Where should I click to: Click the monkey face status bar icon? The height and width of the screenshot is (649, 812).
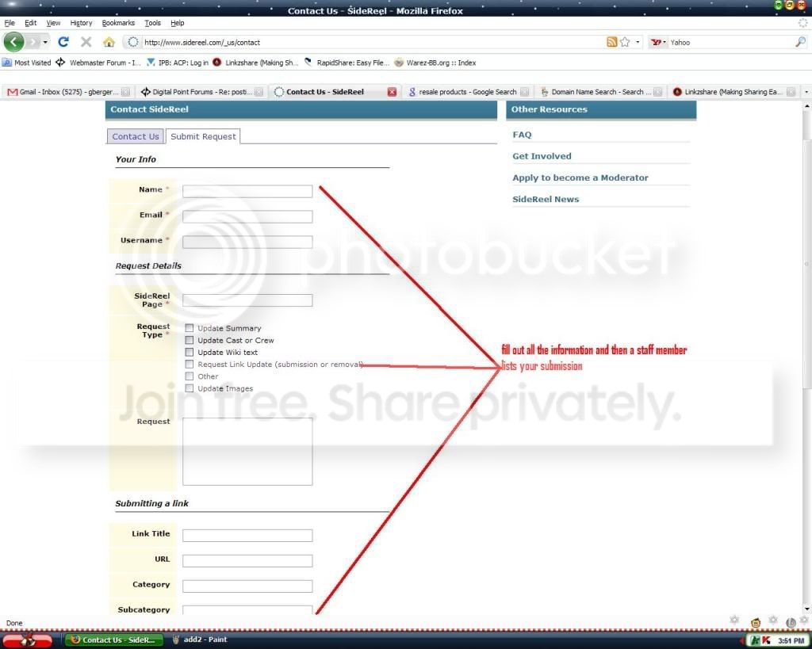point(756,622)
